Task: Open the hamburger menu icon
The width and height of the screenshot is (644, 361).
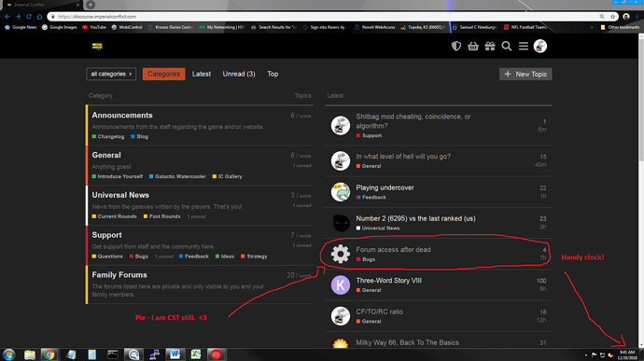Action: point(524,46)
